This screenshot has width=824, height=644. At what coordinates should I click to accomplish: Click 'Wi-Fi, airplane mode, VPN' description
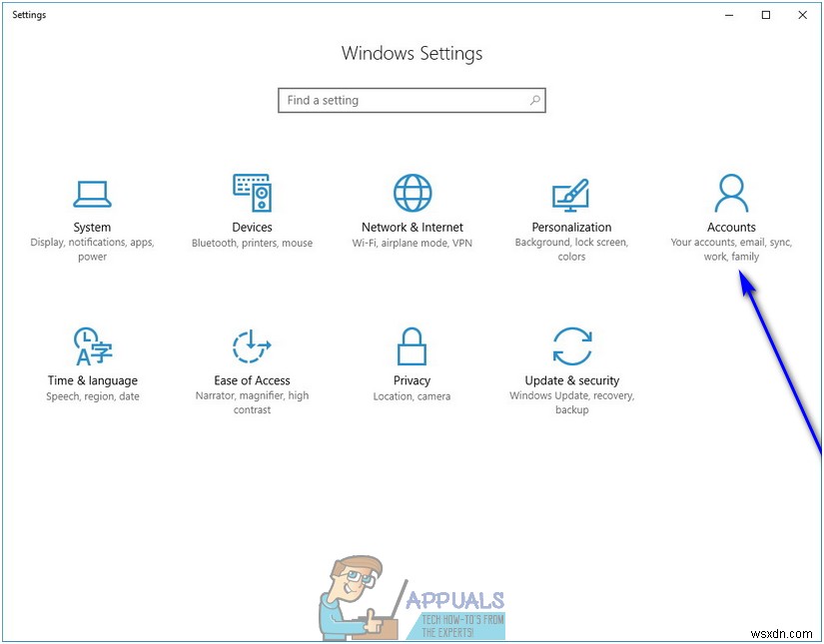point(412,244)
